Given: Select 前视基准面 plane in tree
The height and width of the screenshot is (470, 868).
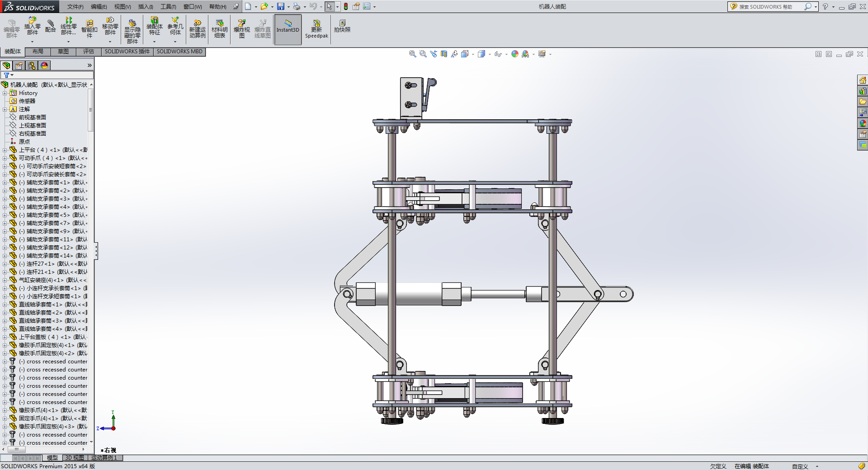Looking at the screenshot, I should (33, 117).
